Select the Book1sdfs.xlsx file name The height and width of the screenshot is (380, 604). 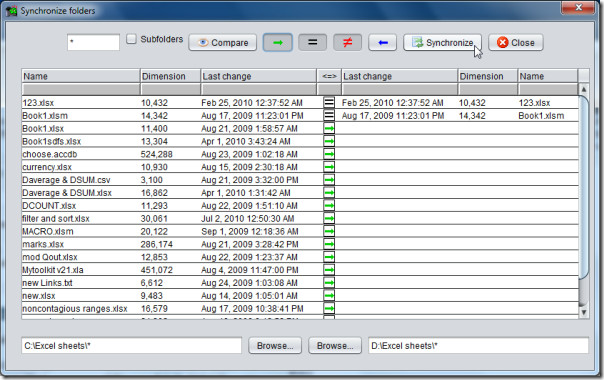click(x=52, y=141)
